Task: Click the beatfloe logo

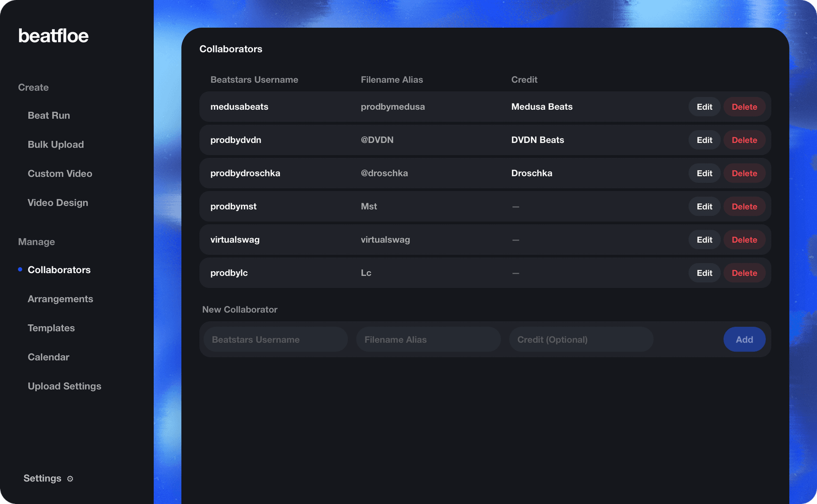Action: [x=54, y=36]
